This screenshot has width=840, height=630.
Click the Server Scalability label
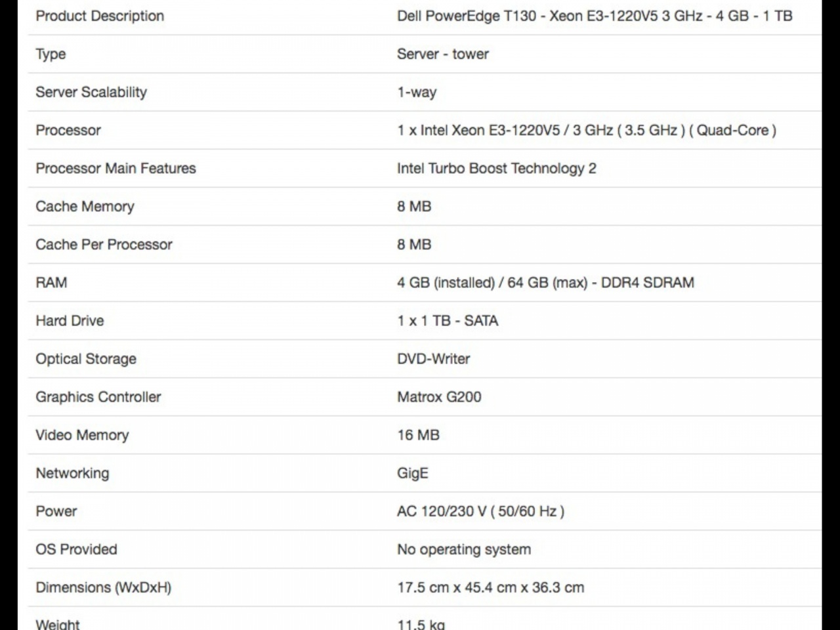(91, 92)
